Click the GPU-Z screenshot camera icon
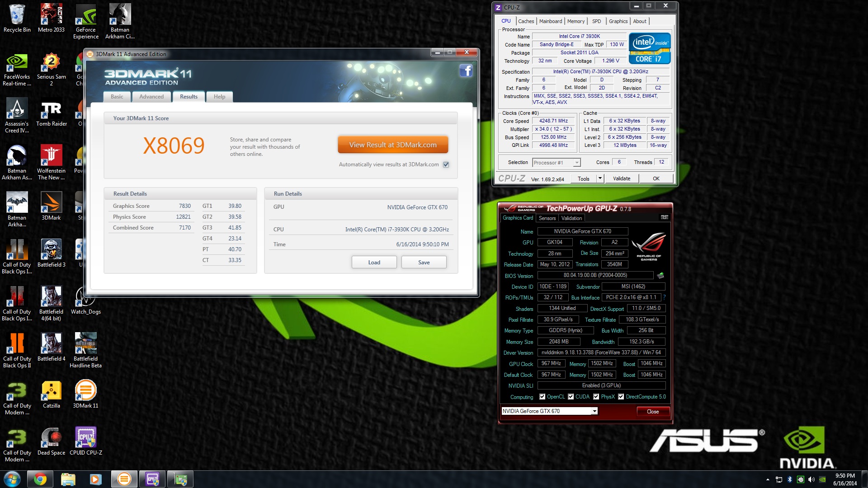This screenshot has width=868, height=488. pos(664,217)
